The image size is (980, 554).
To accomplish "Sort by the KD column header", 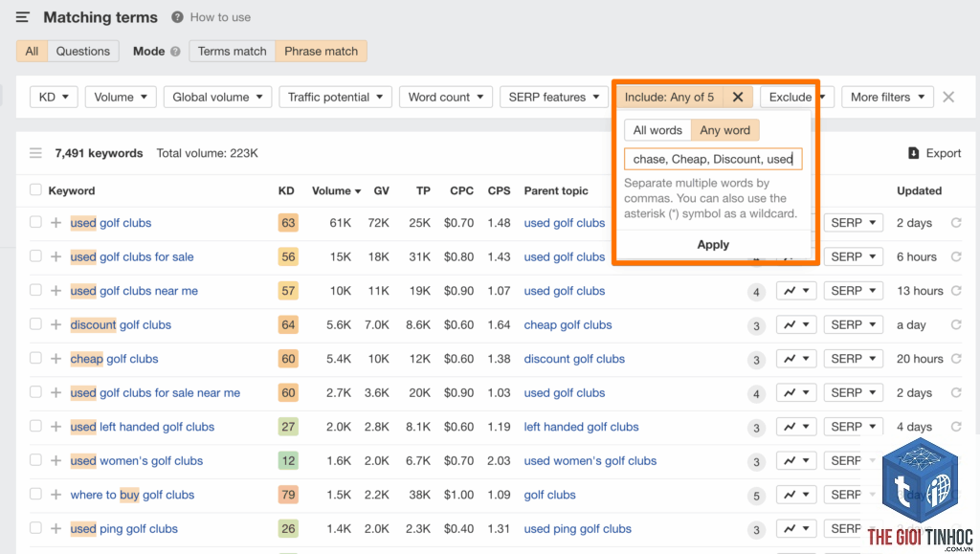I will click(286, 190).
